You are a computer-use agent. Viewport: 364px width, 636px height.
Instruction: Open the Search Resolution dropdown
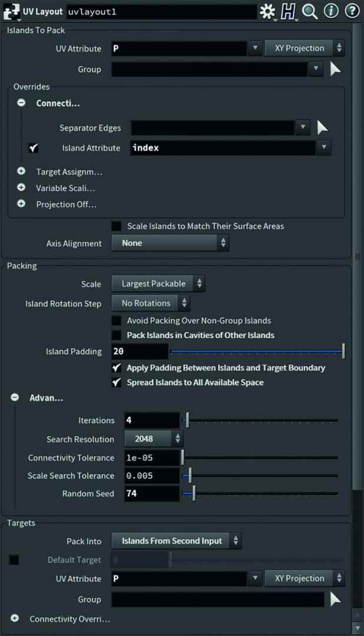(x=153, y=439)
